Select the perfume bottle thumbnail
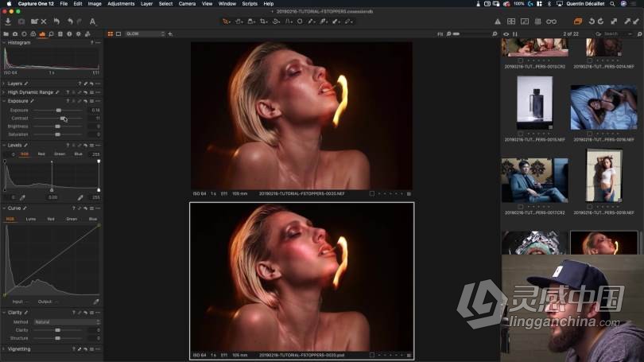Image resolution: width=644 pixels, height=362 pixels. pyautogui.click(x=535, y=103)
